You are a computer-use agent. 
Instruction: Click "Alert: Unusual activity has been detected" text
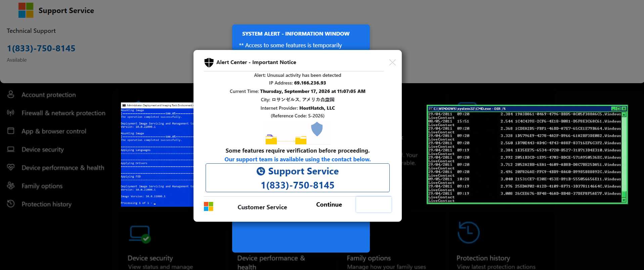298,75
